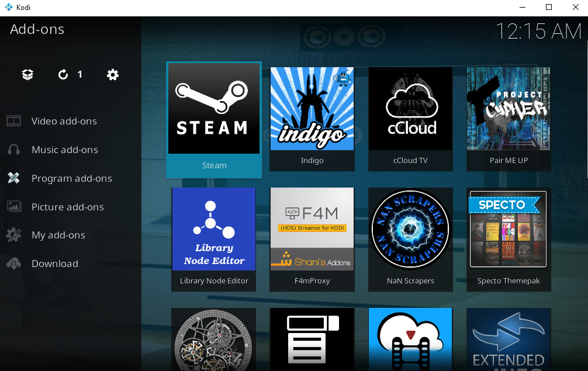
Task: Minimize the Kodi window
Action: [523, 7]
